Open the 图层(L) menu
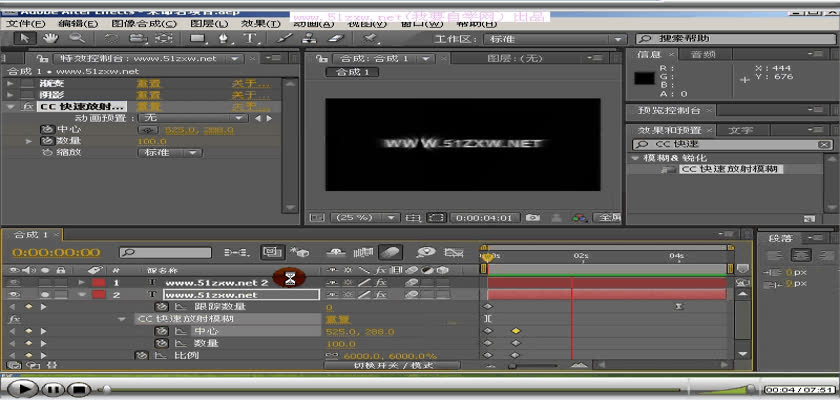This screenshot has width=840, height=400. click(209, 24)
